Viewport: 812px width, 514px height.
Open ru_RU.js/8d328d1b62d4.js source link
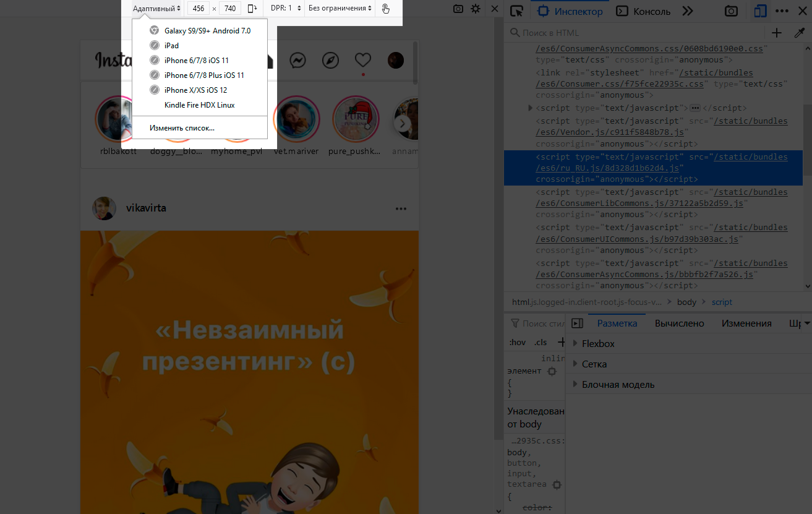pos(662,162)
